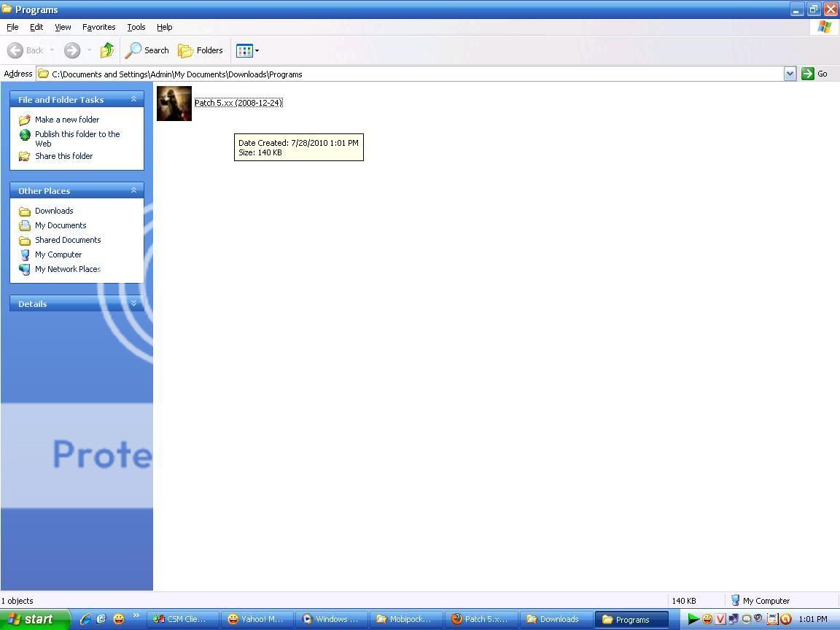Select the file name Patch 5.xx (2008-12-24)
840x630 pixels.
pos(238,103)
